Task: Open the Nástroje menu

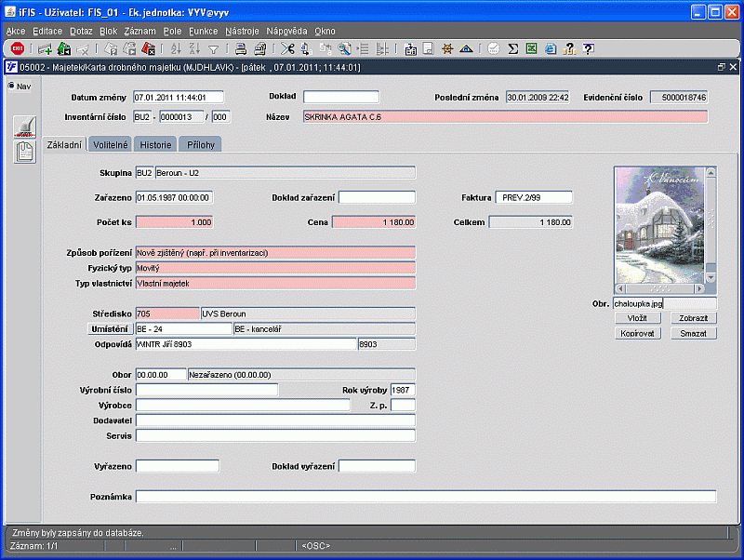Action: [x=242, y=31]
